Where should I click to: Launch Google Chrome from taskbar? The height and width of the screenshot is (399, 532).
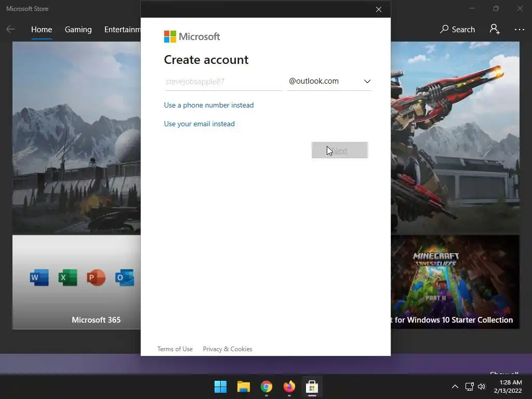267,387
